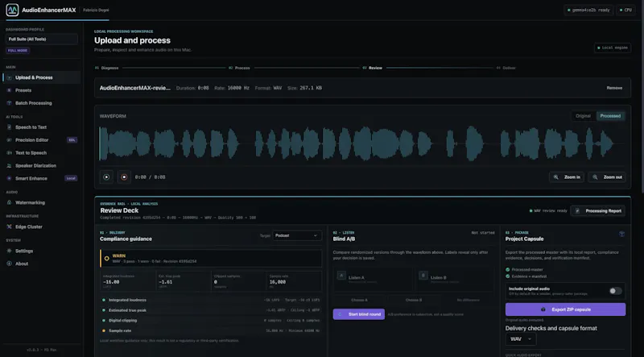
Task: Click the Estimated true peak check row
Action: 211,310
